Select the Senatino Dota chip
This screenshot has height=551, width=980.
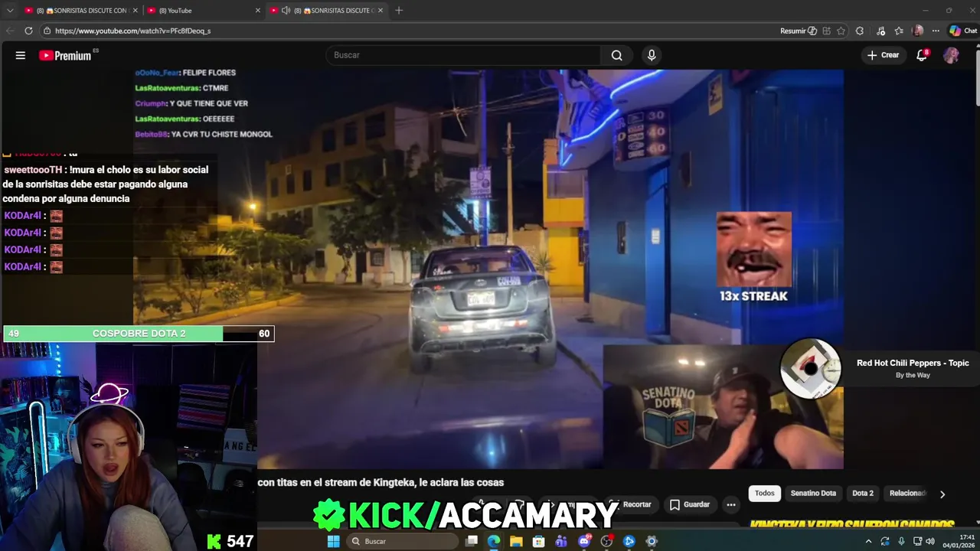pos(813,494)
